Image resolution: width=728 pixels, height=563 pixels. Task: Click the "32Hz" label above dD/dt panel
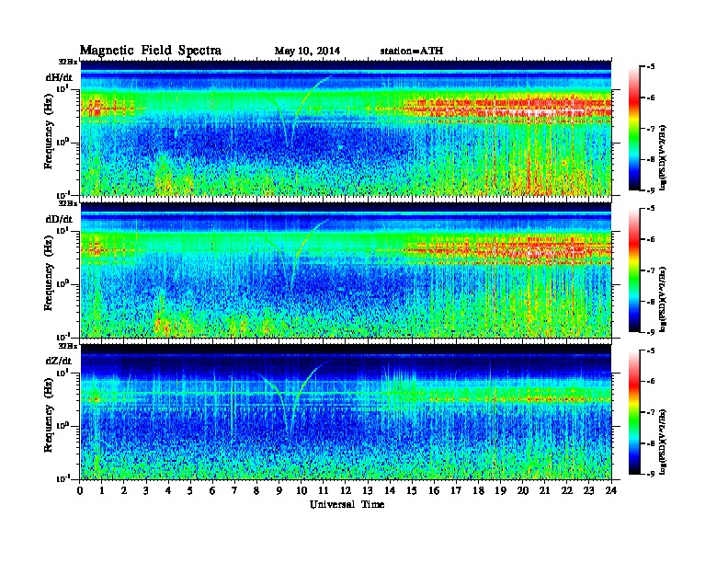(x=68, y=203)
